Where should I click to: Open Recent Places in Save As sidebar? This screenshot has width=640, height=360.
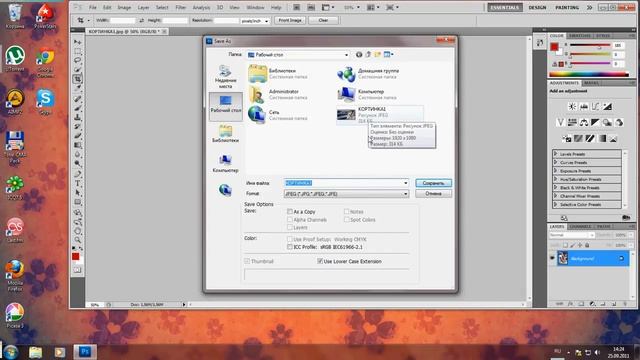(x=225, y=76)
